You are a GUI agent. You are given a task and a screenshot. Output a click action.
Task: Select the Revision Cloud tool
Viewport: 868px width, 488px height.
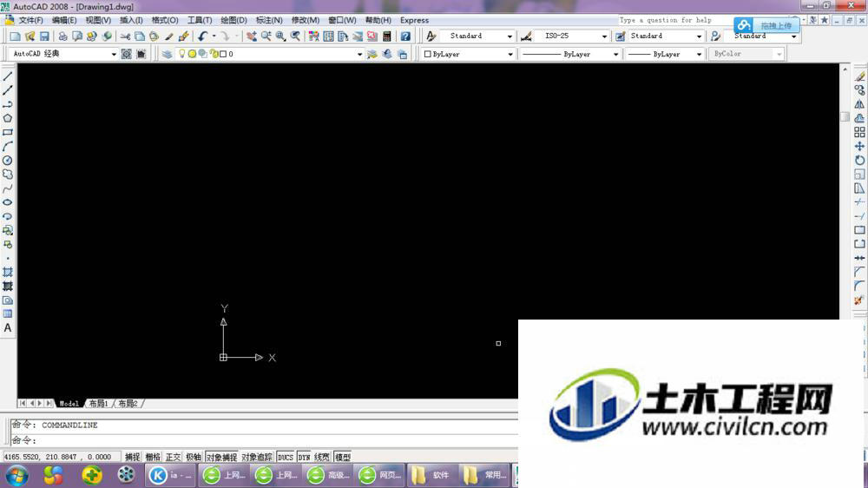(8, 174)
